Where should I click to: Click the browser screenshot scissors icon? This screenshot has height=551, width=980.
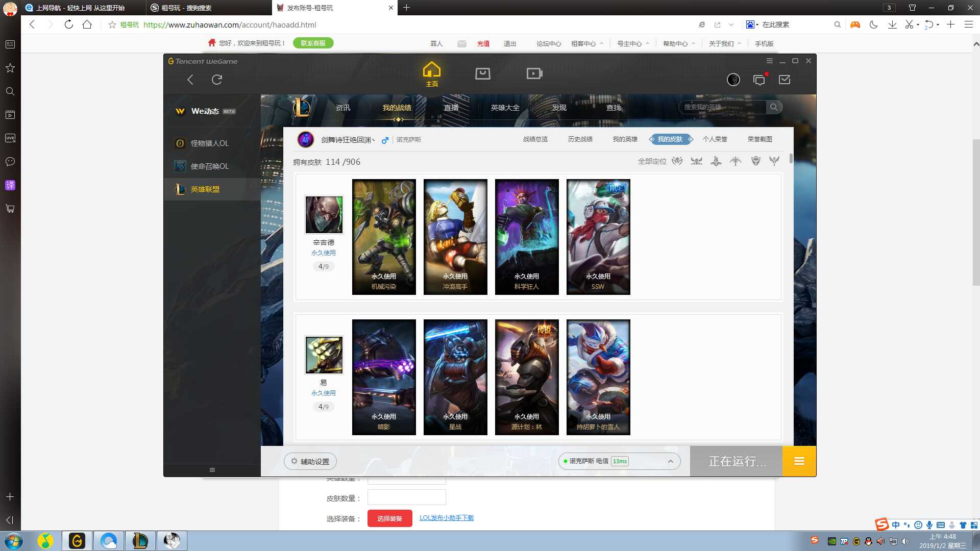[x=909, y=24]
